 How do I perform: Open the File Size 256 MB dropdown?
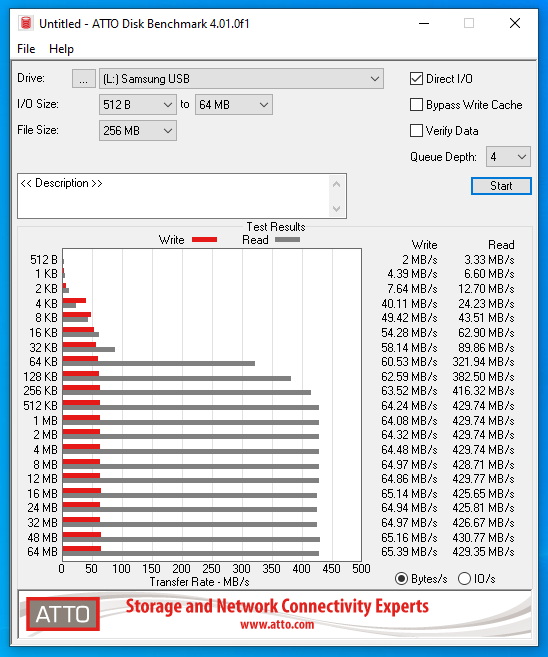(137, 131)
